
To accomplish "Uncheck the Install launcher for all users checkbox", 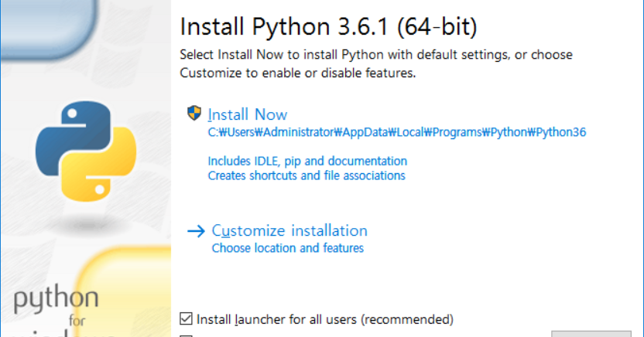I will tap(186, 318).
